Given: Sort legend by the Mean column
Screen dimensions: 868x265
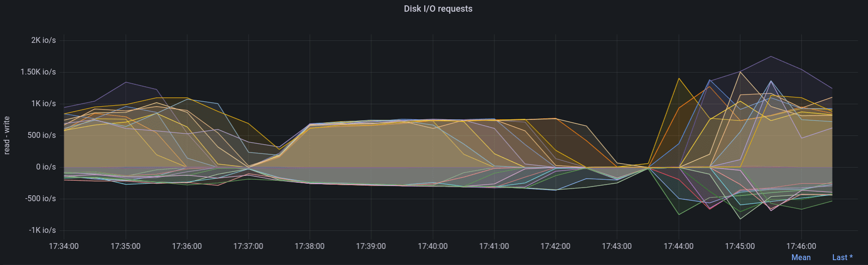Looking at the screenshot, I should 801,258.
